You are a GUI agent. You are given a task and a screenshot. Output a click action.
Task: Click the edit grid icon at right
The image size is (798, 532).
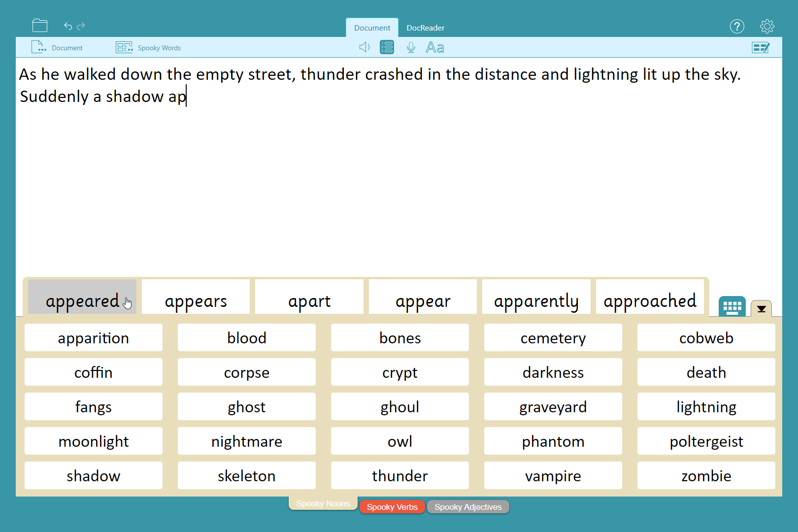coord(761,48)
